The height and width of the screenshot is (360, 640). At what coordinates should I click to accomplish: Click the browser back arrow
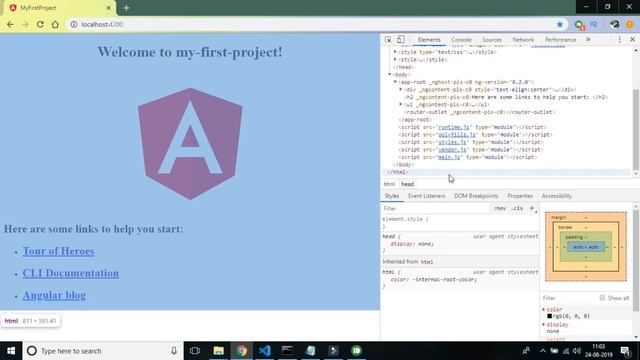click(10, 24)
